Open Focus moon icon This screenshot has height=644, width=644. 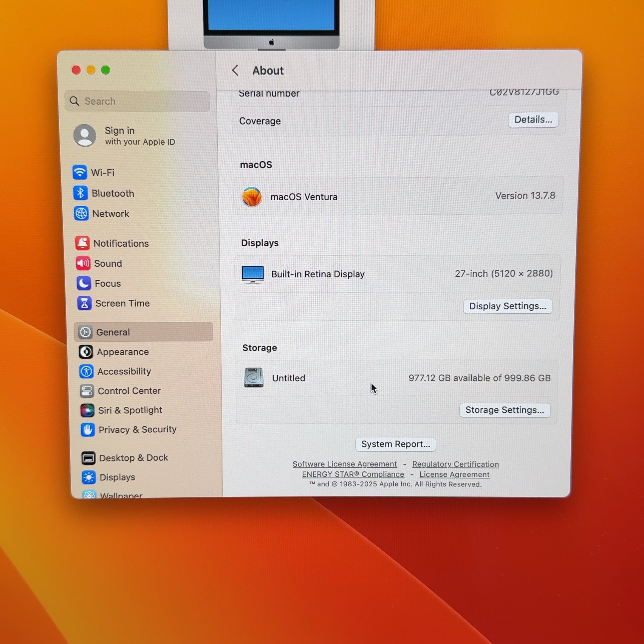[x=84, y=283]
